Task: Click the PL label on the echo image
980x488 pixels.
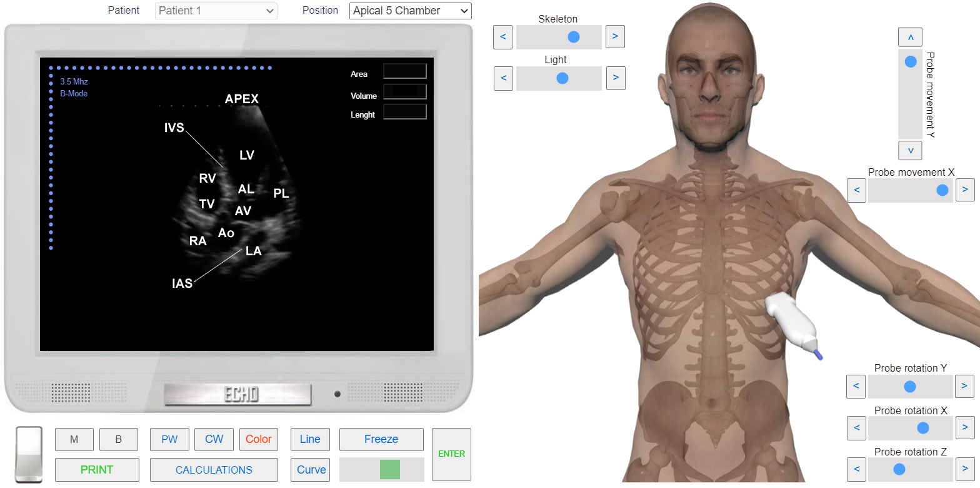Action: point(281,193)
